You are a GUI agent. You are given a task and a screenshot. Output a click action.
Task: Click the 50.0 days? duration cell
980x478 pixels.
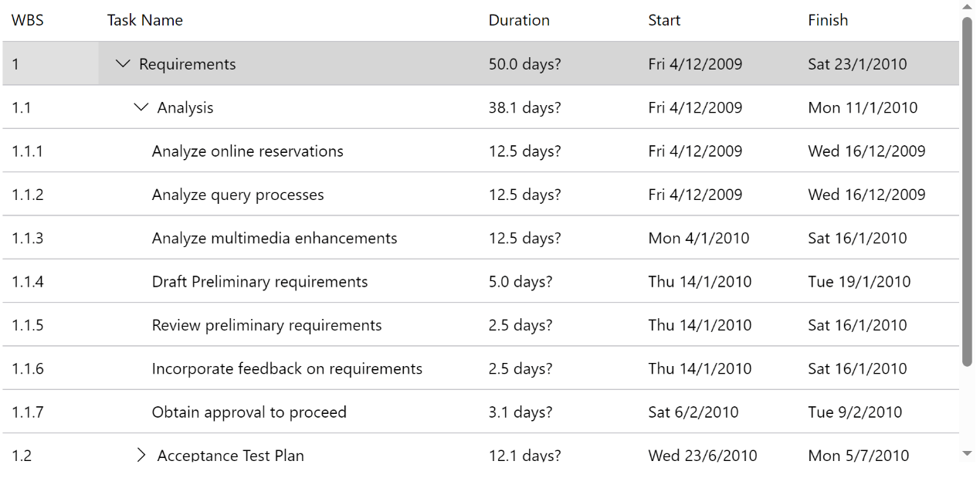(x=525, y=64)
